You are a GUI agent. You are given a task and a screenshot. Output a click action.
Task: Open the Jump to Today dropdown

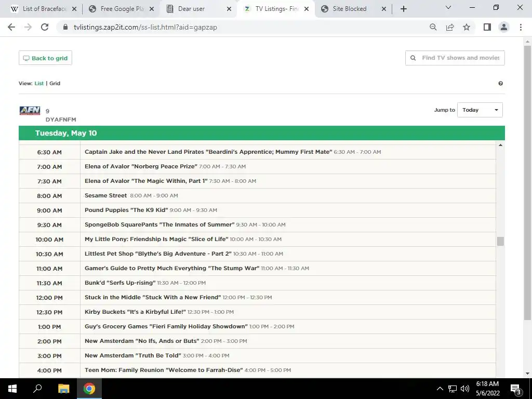click(x=480, y=110)
